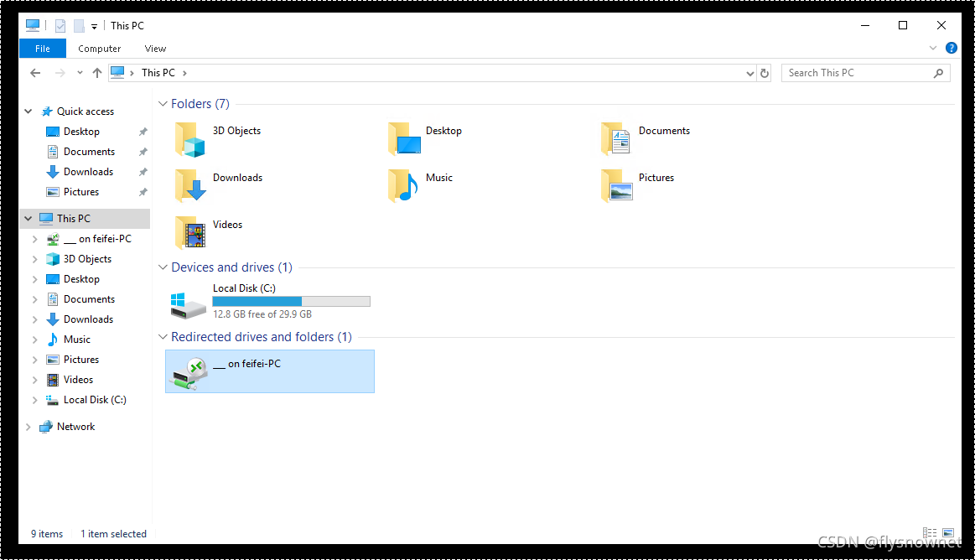Select the redirected drive icon on feifei-PC

[189, 374]
